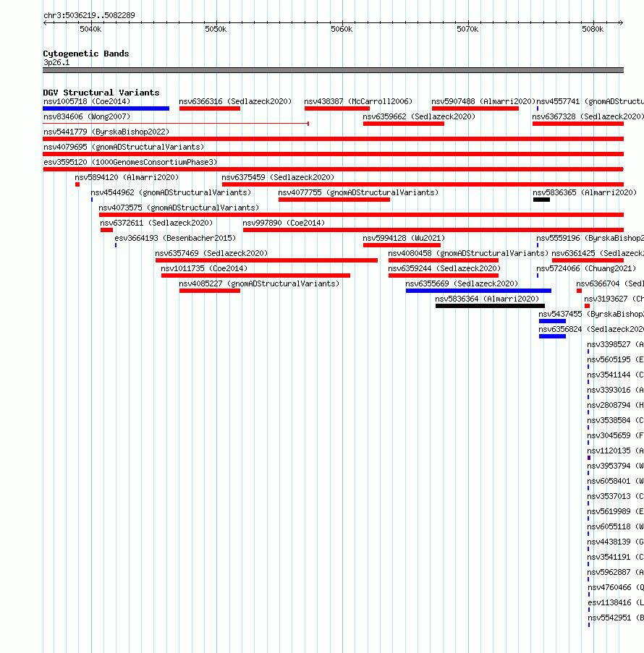Screen dimensions: 644x653
Task: Click nsv4080458 (gnomADStructuralVariants) label
Action: click(468, 253)
